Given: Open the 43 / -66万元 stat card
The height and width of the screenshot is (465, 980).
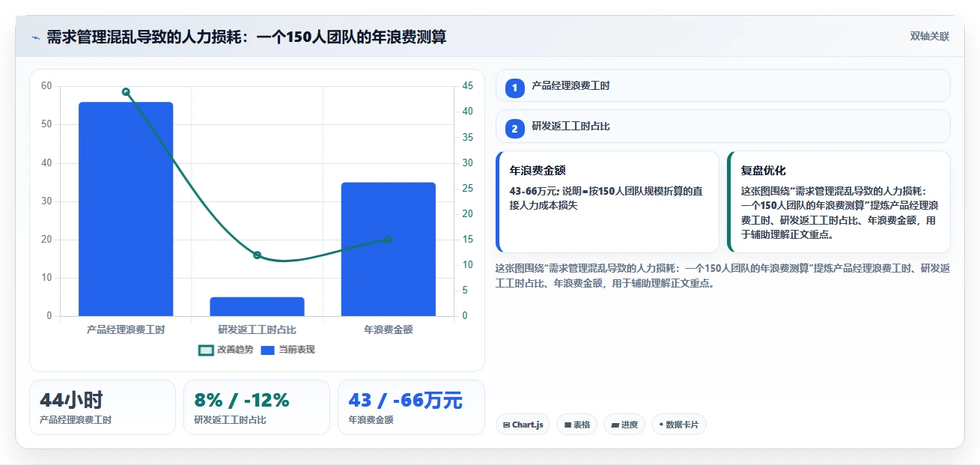Looking at the screenshot, I should pos(411,407).
